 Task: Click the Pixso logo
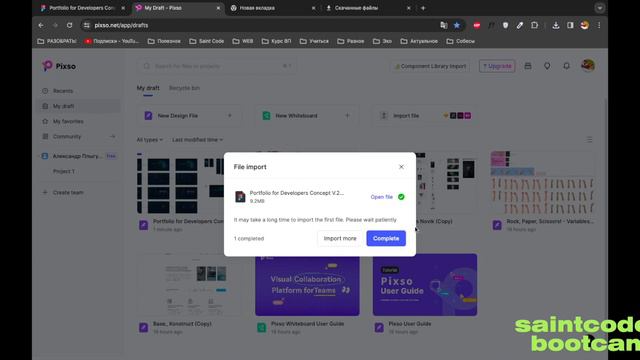[x=59, y=66]
